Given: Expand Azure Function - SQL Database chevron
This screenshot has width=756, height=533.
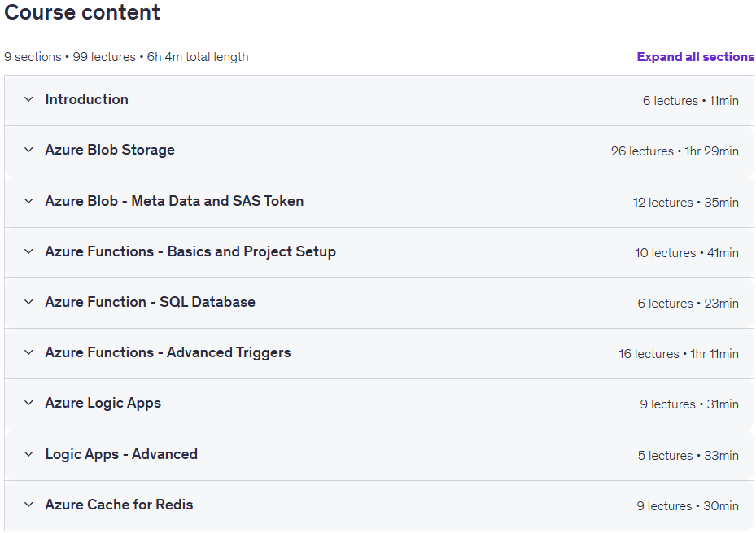Looking at the screenshot, I should coord(29,302).
